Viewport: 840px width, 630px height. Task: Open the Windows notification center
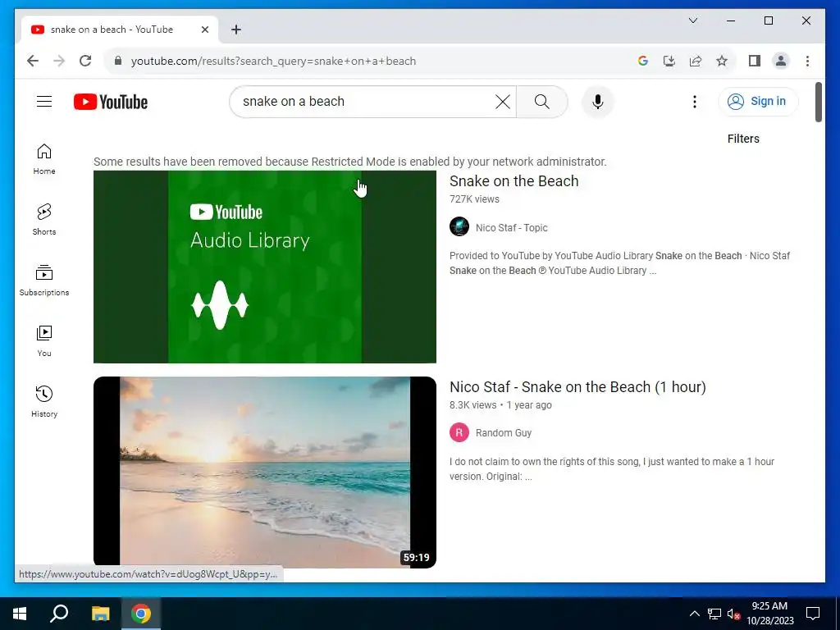(813, 614)
